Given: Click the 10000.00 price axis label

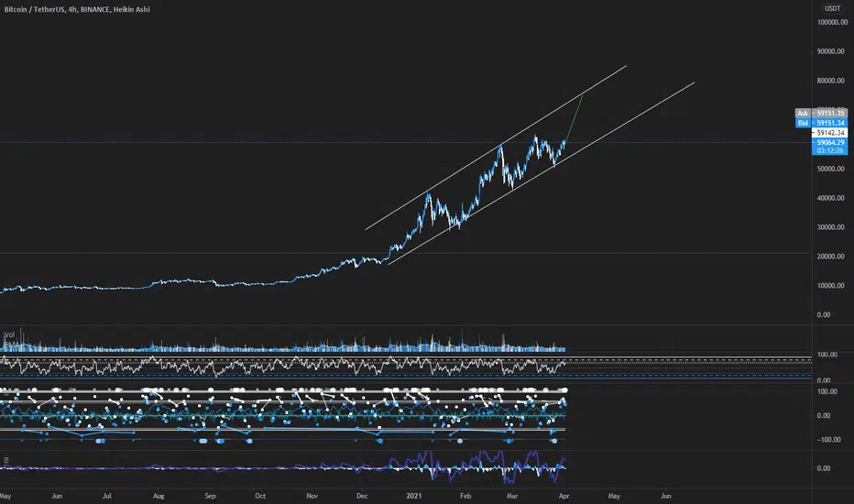Looking at the screenshot, I should [x=830, y=286].
